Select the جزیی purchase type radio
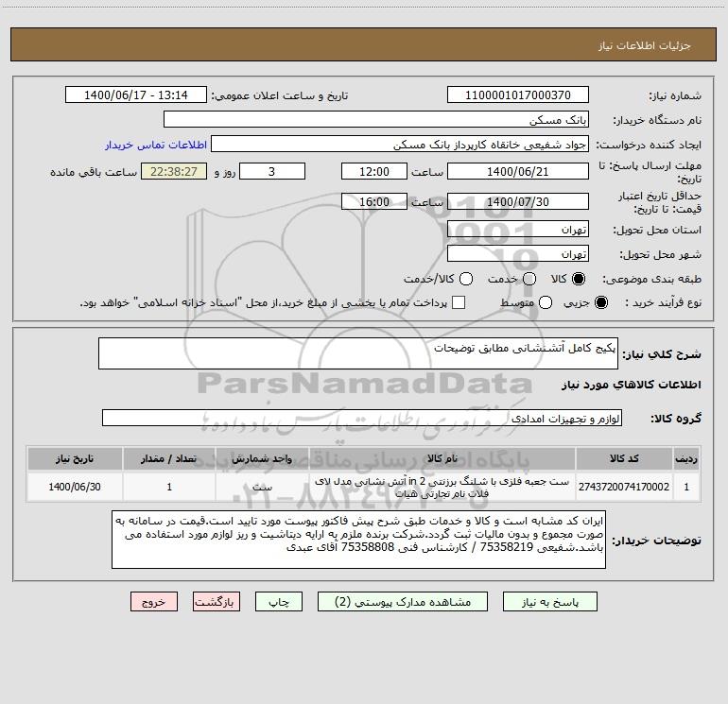 pyautogui.click(x=601, y=302)
